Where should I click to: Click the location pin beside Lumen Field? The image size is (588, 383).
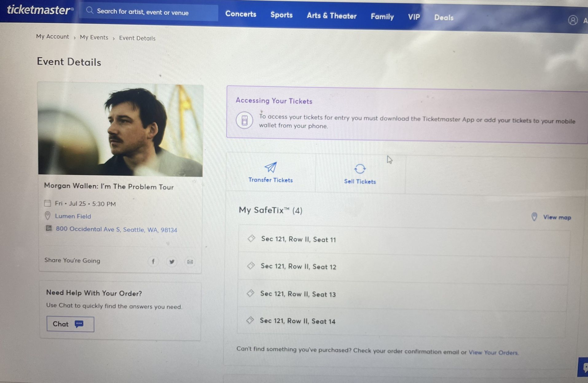click(x=48, y=215)
